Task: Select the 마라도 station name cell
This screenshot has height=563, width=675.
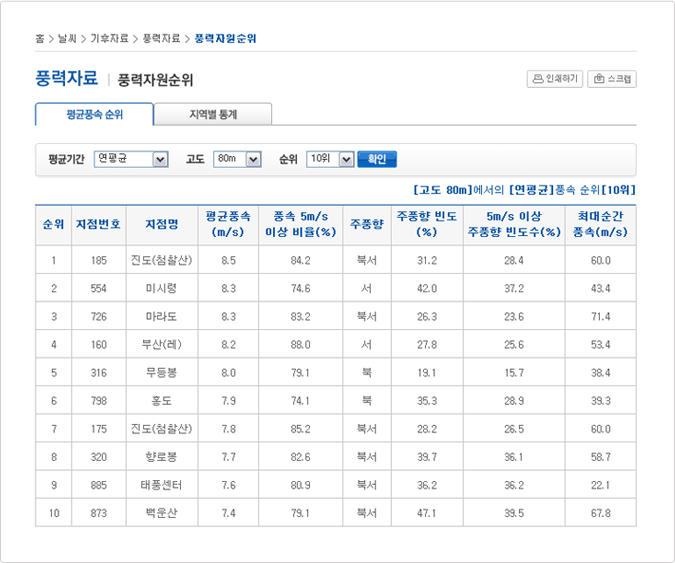Action: [x=161, y=316]
